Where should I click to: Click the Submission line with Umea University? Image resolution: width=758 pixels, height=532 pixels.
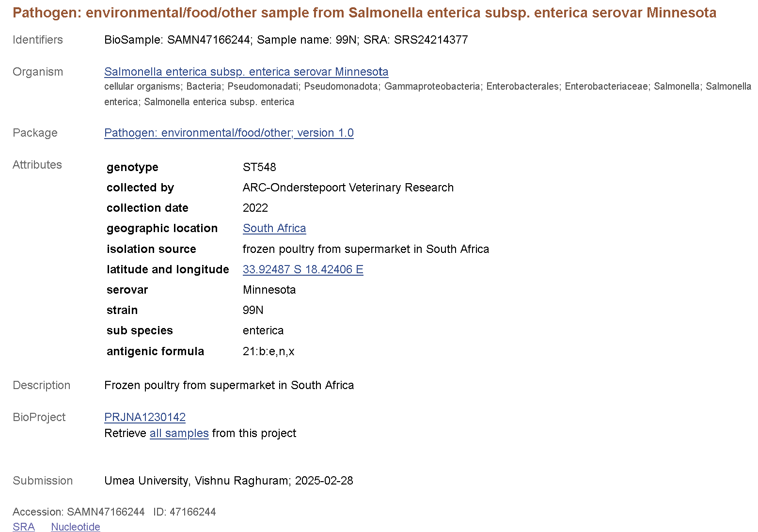(x=229, y=481)
